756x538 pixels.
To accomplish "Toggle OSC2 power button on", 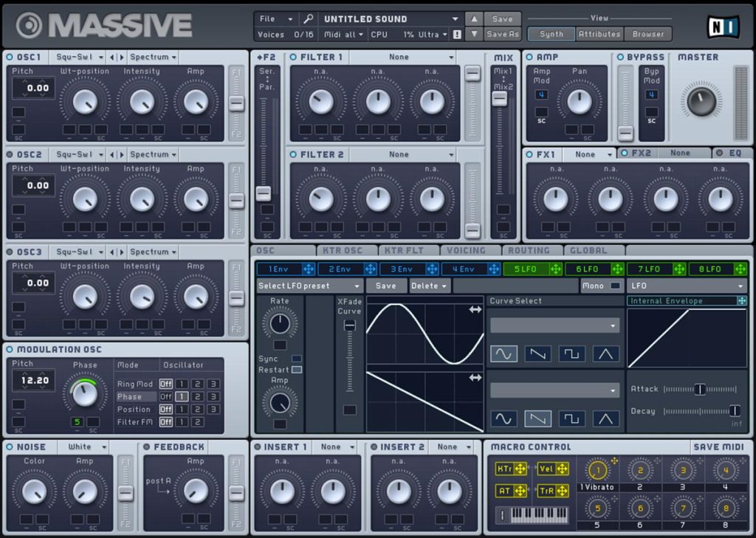I will pos(10,155).
